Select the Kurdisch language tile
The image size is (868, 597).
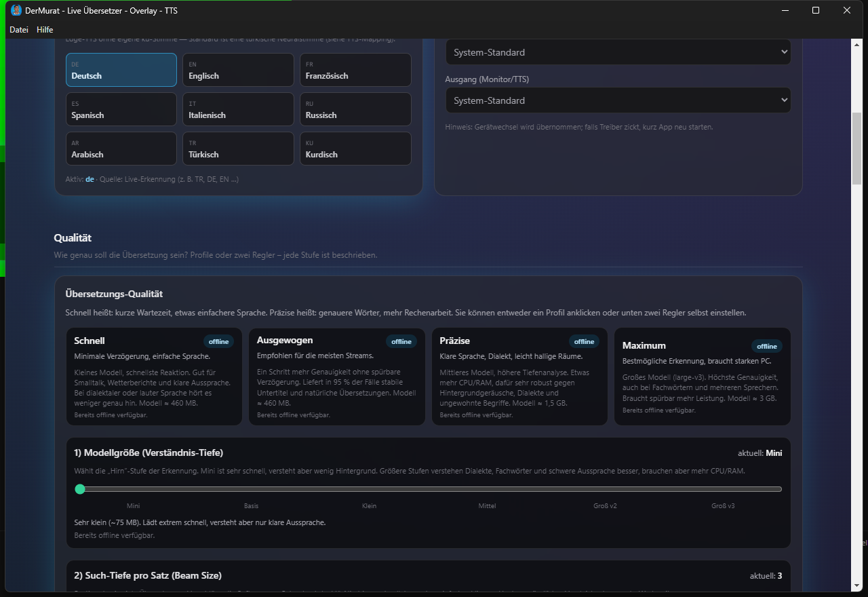pos(356,149)
